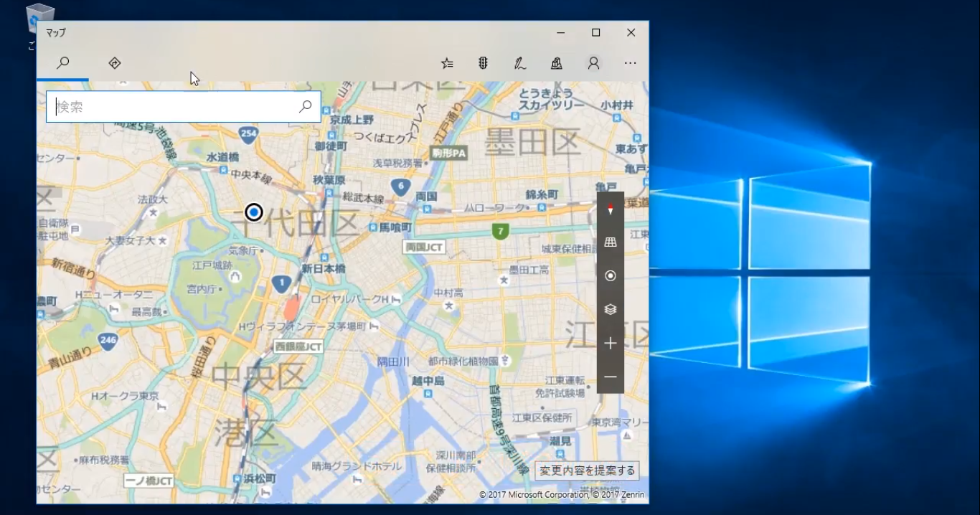Select the blue current-location marker
This screenshot has height=515, width=980.
254,212
